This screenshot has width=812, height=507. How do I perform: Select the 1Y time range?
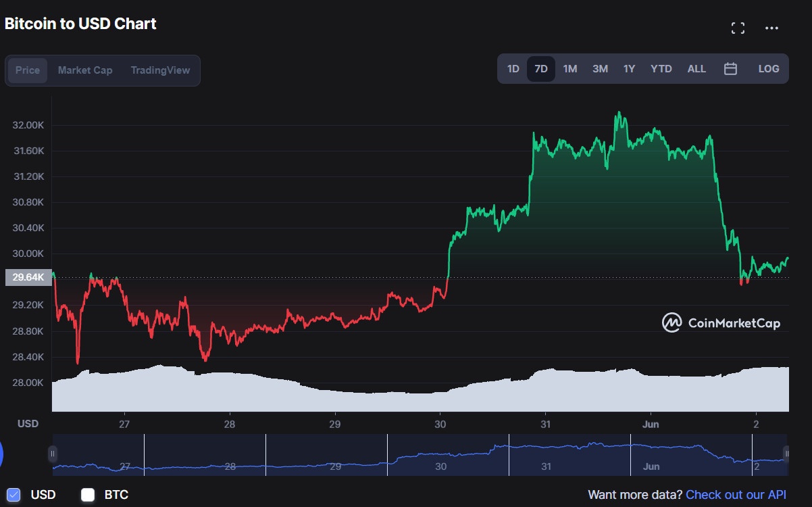[628, 68]
